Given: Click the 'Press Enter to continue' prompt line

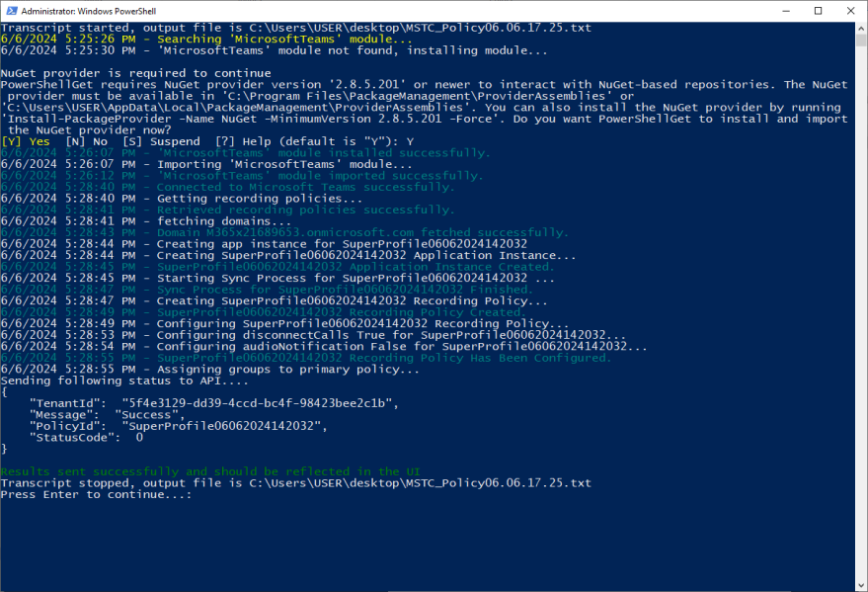Looking at the screenshot, I should coord(95,494).
